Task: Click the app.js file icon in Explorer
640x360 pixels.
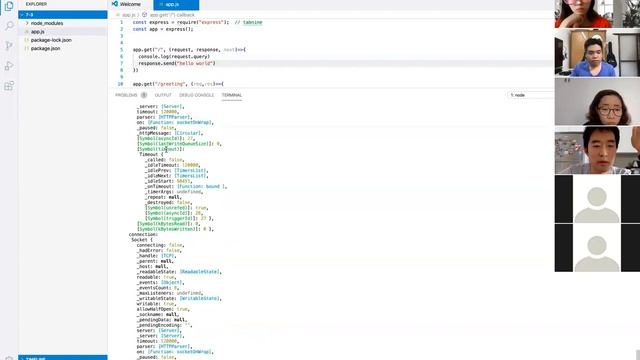Action: click(x=27, y=31)
